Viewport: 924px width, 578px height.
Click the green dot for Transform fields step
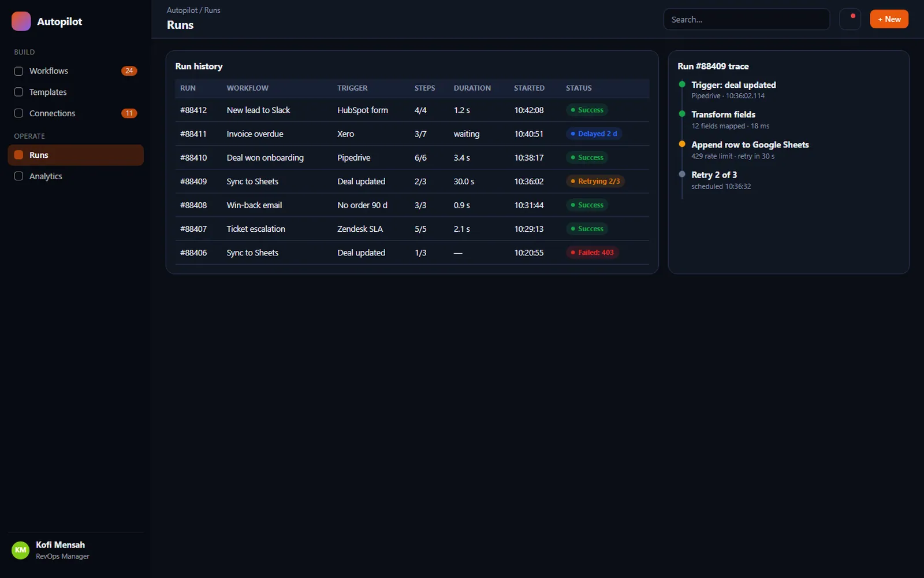click(x=682, y=114)
